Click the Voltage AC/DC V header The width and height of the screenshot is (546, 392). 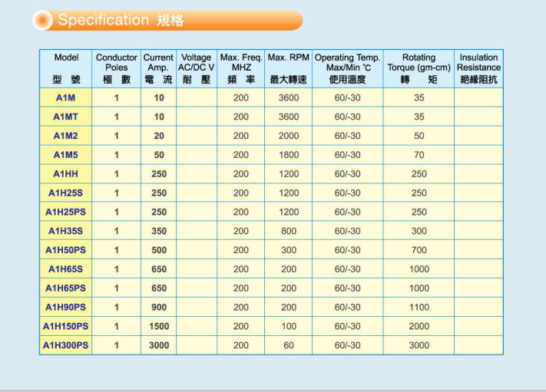click(197, 68)
